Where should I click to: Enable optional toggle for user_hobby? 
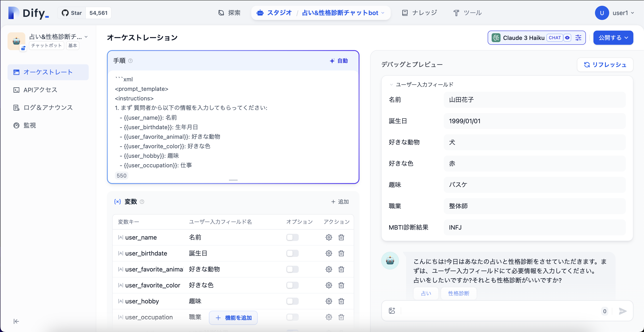coord(292,301)
